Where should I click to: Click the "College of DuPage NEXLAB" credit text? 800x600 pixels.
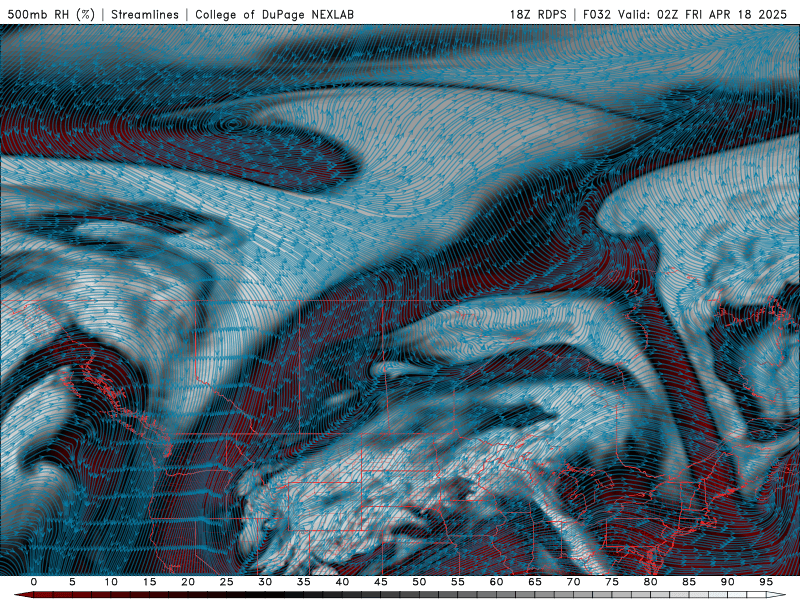[x=274, y=14]
